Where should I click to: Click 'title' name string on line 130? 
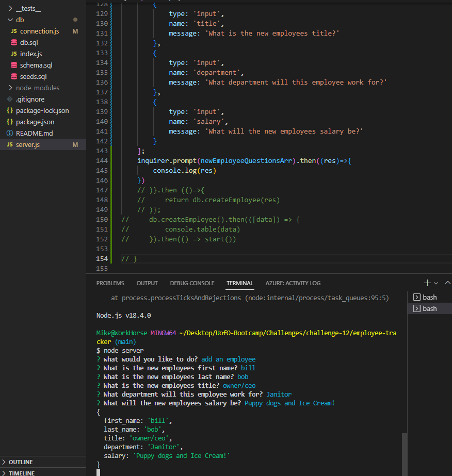(206, 24)
